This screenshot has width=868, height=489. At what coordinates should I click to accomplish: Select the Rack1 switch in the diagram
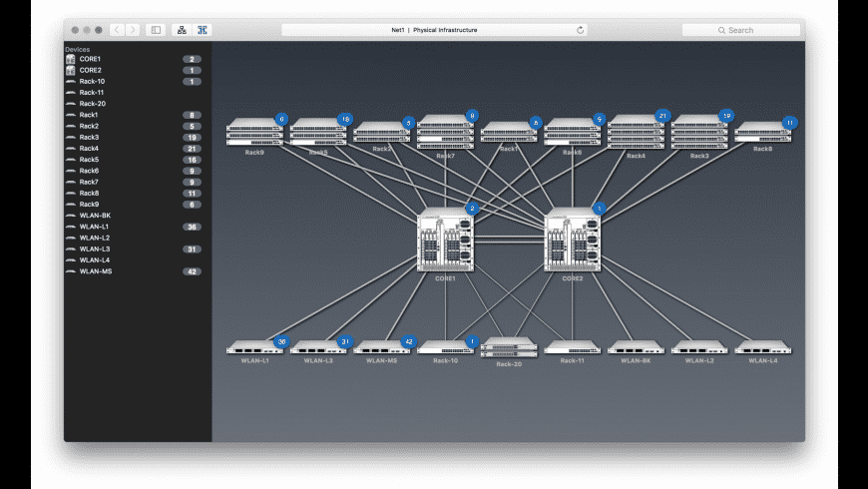tap(509, 133)
